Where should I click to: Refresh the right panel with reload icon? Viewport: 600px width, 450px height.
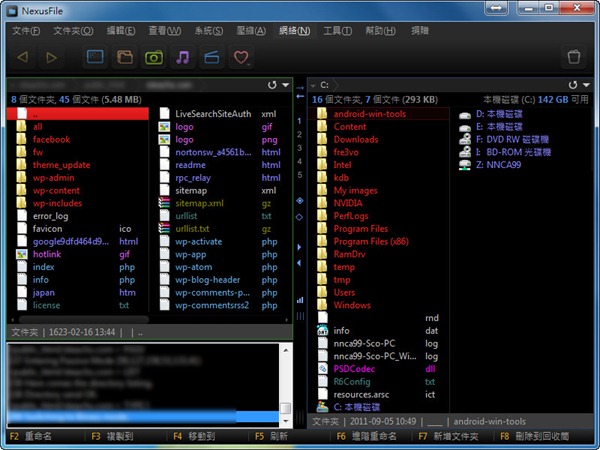[x=572, y=86]
